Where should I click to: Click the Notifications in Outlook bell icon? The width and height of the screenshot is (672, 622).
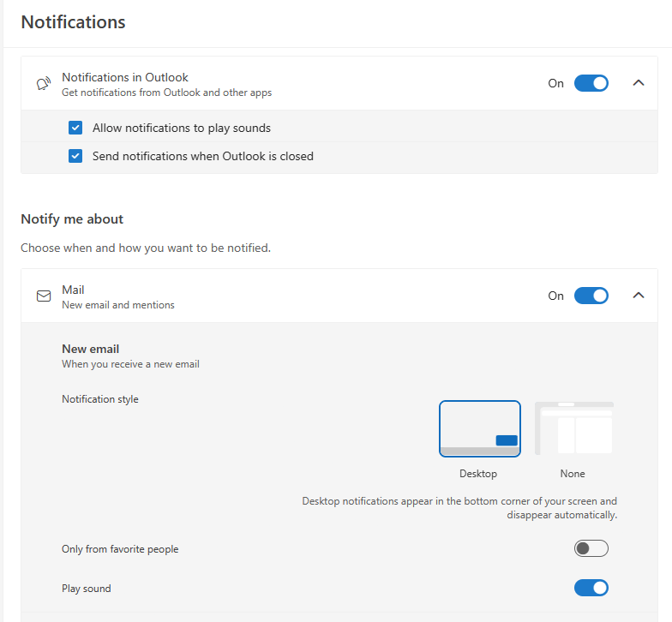point(43,84)
